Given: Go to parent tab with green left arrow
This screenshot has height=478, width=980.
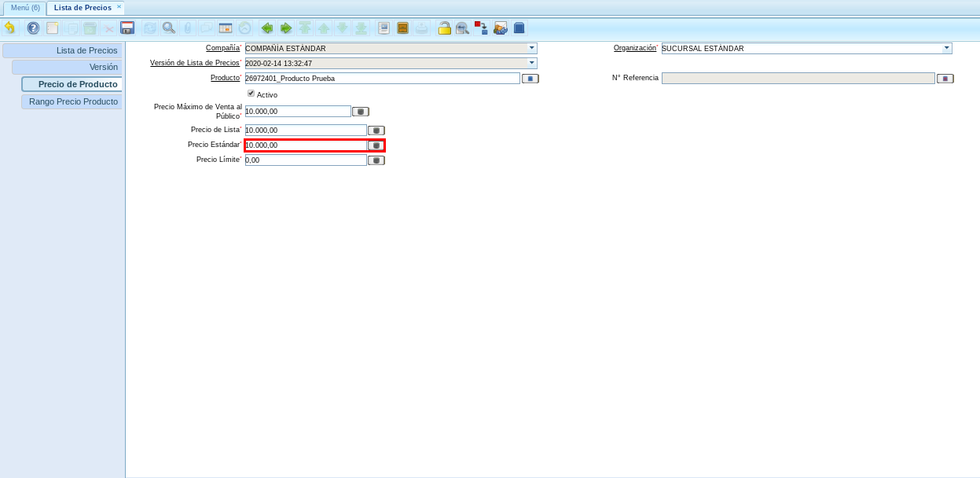Looking at the screenshot, I should point(267,28).
